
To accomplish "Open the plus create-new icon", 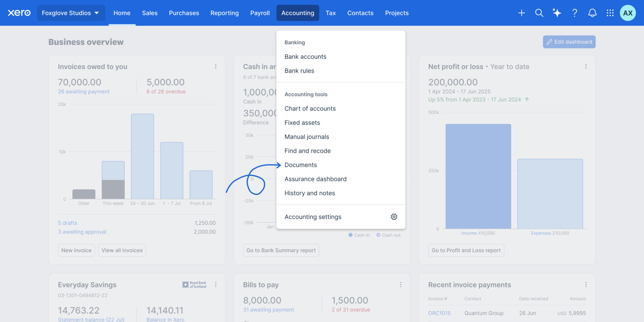I will click(521, 13).
